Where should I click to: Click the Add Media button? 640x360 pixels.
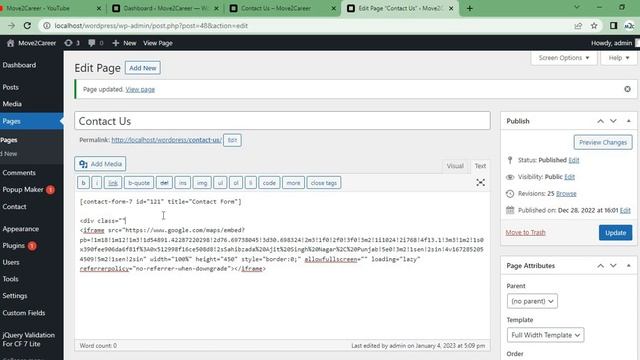click(100, 164)
